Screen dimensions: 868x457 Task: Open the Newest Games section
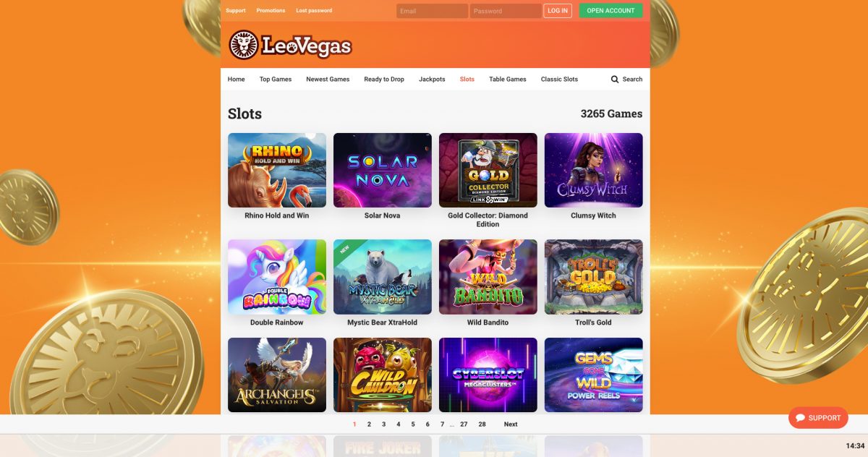coord(328,80)
